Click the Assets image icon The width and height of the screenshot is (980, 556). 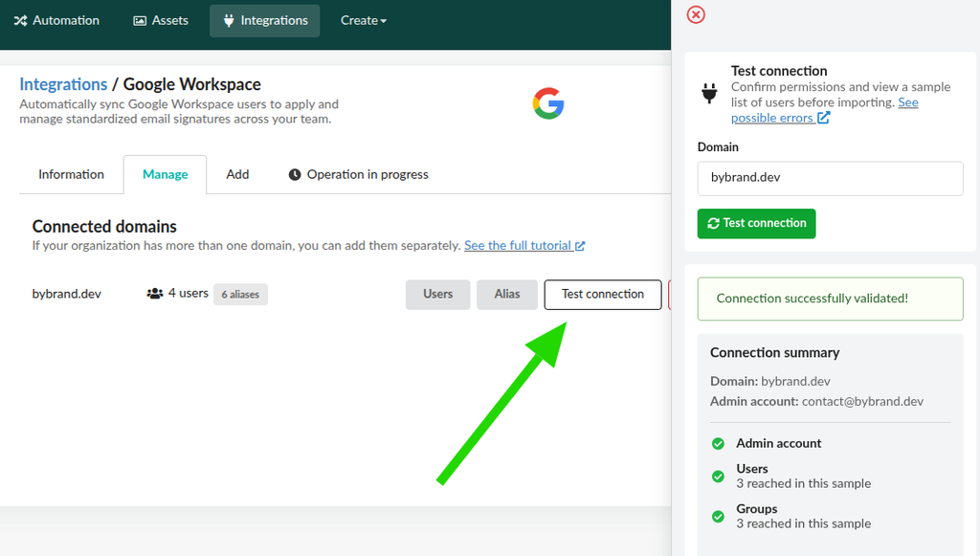coord(140,21)
